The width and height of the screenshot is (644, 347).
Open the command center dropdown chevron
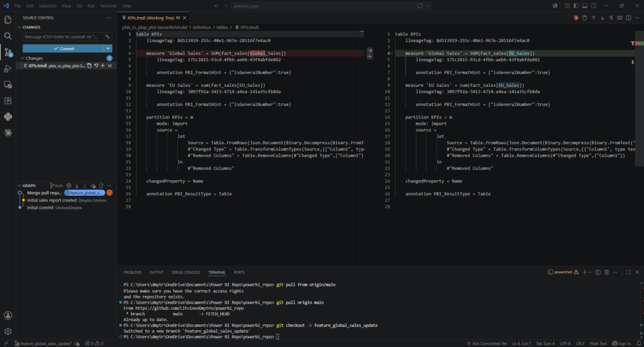click(x=428, y=6)
